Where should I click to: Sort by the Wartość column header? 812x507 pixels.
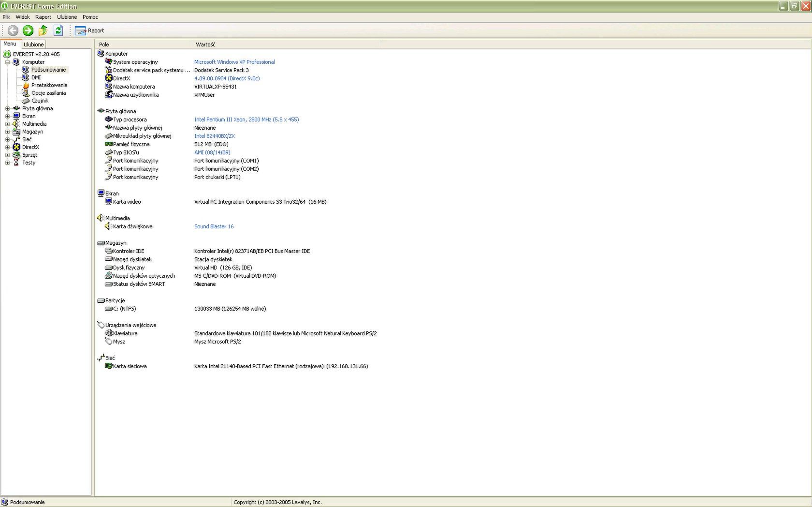pos(285,45)
